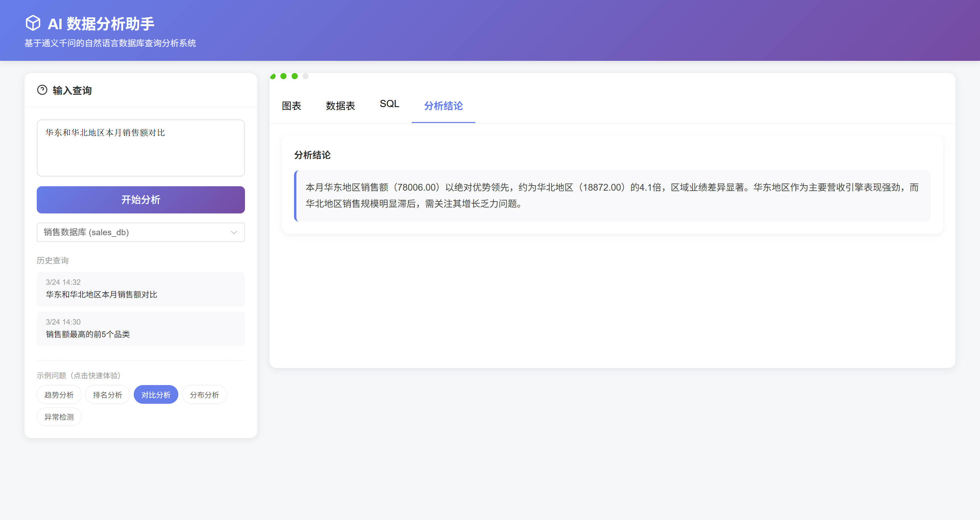Choose the 排名分析 example tag
980x520 pixels.
point(107,395)
